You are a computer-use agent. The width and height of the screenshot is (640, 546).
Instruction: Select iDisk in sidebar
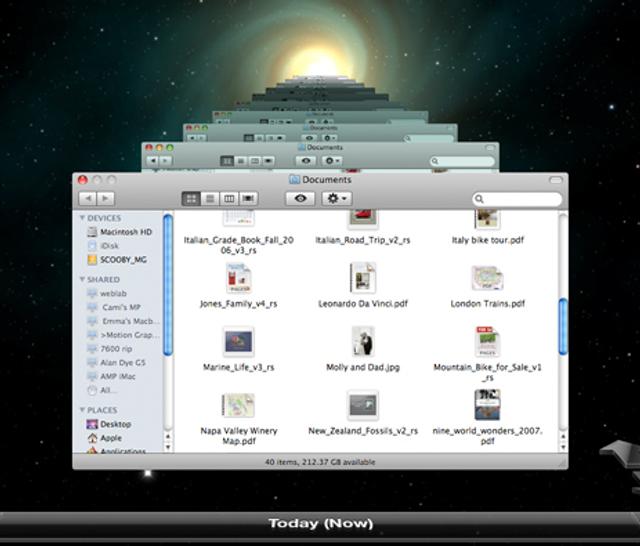103,246
